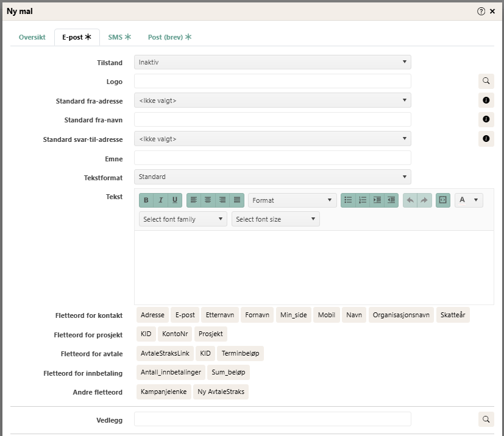Click the Vedlegg input field

(272, 419)
